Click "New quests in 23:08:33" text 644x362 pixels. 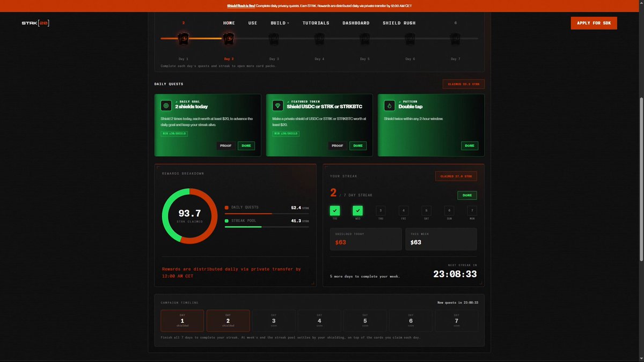[x=458, y=302]
